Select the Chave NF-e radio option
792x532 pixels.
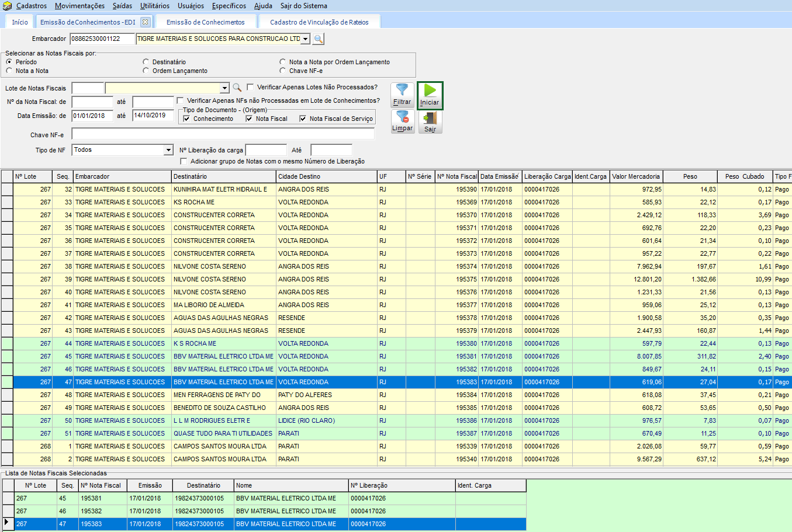283,71
